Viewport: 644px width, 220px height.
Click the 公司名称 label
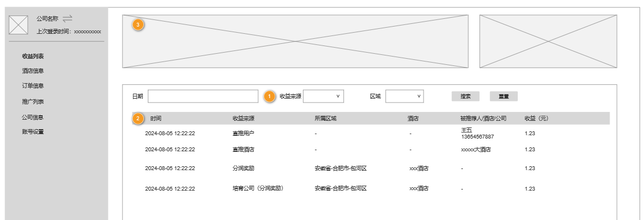click(x=47, y=18)
